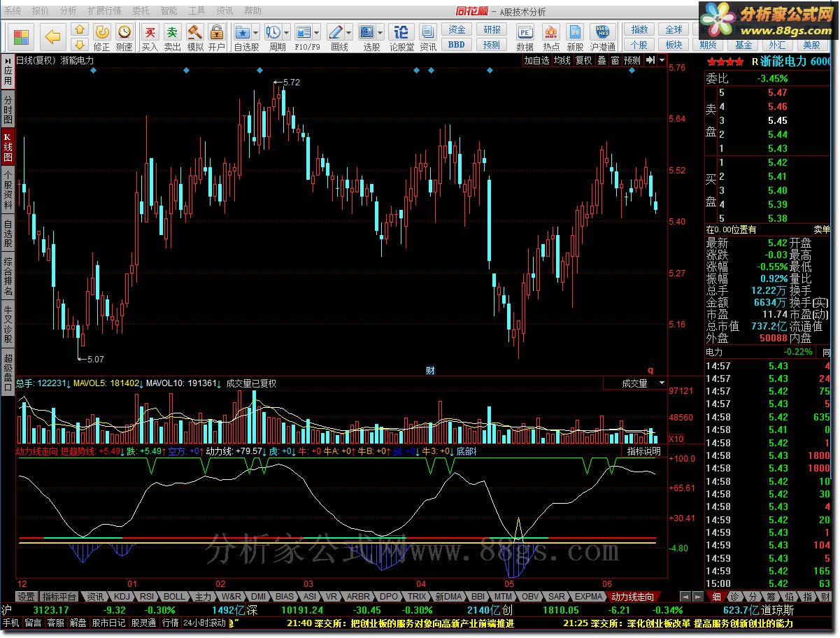Switch to the 细 detail tab

[x=717, y=597]
